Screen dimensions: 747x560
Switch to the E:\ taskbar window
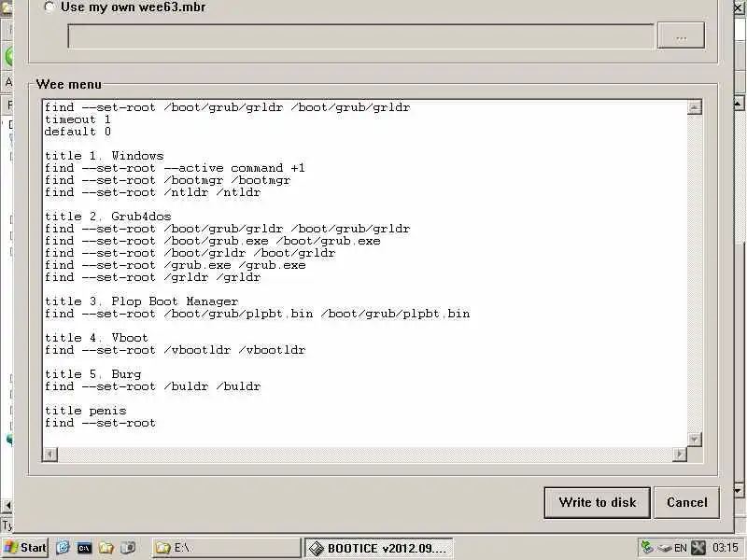(x=226, y=548)
